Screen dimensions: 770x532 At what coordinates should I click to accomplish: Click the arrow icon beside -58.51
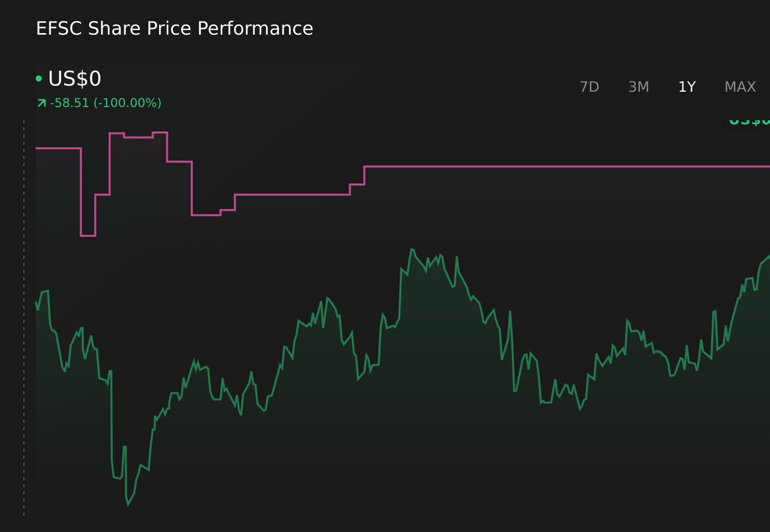[41, 103]
